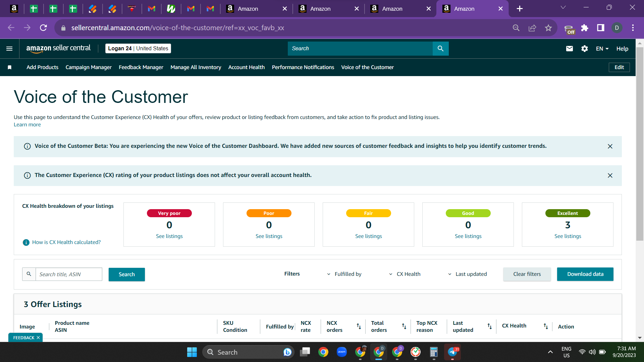Click the info icon beside CX Health calculated

(26, 242)
